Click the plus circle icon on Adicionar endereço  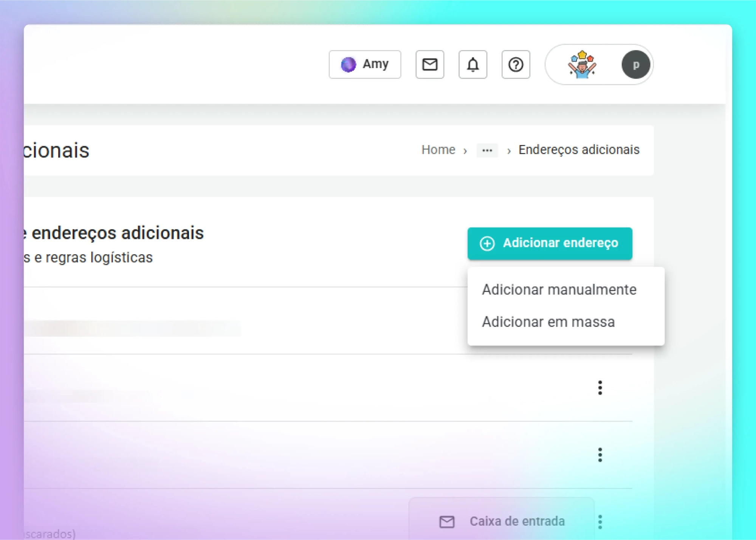coord(487,243)
